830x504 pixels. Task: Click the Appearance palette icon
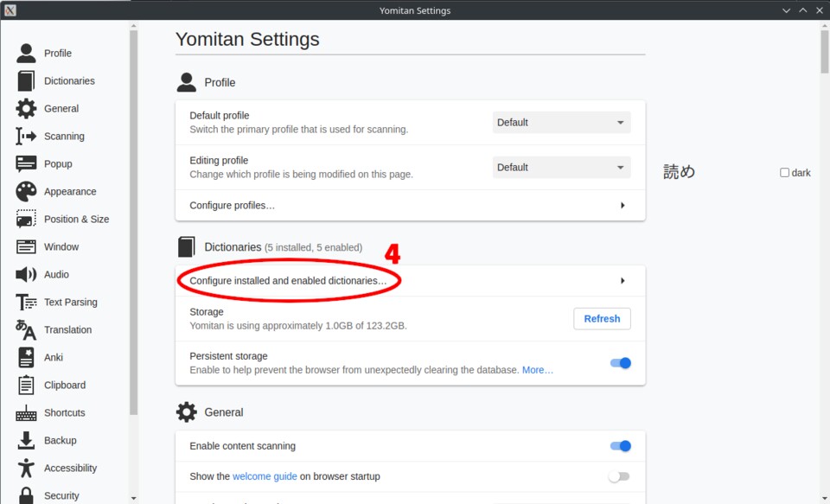(27, 192)
